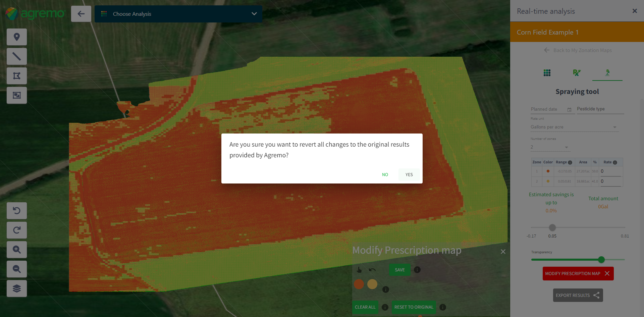Switch to the zonation grid tab
The width and height of the screenshot is (644, 317).
pos(547,73)
